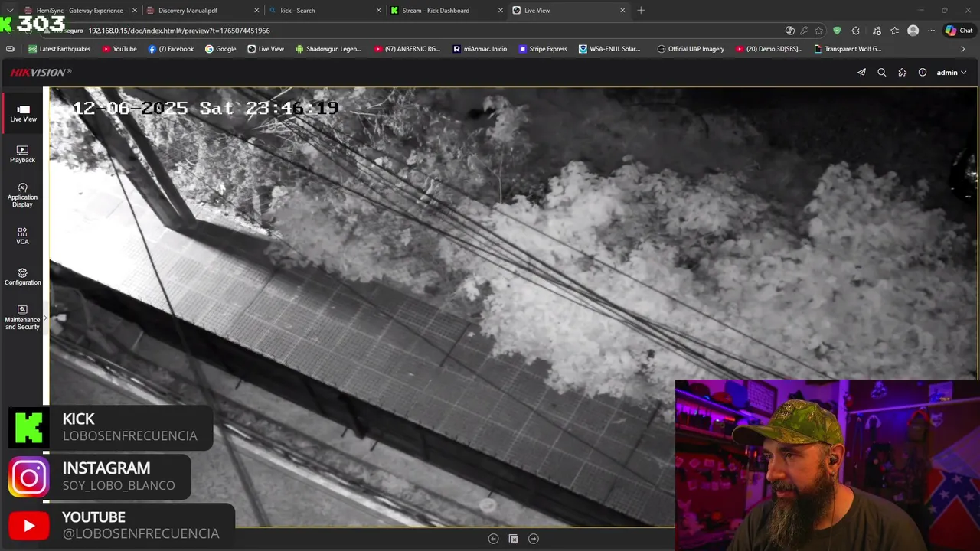Switch to kick - Search tab
This screenshot has width=980, height=551.
(325, 11)
